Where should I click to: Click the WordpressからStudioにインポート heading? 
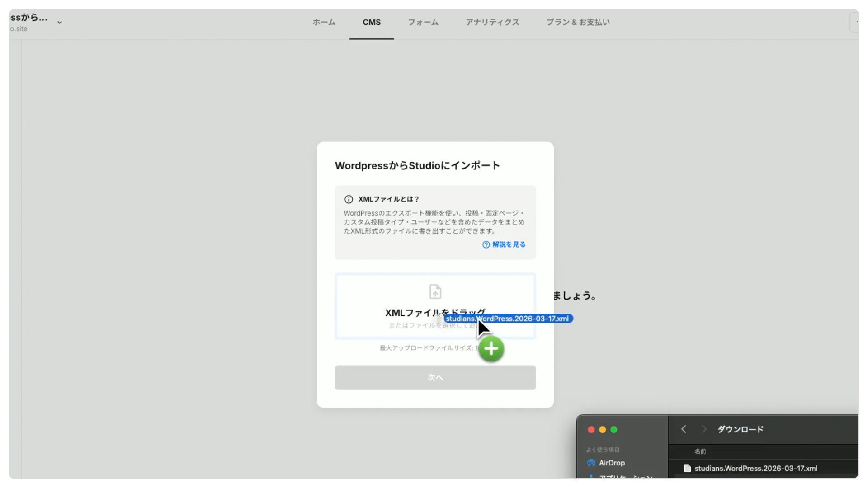(417, 166)
